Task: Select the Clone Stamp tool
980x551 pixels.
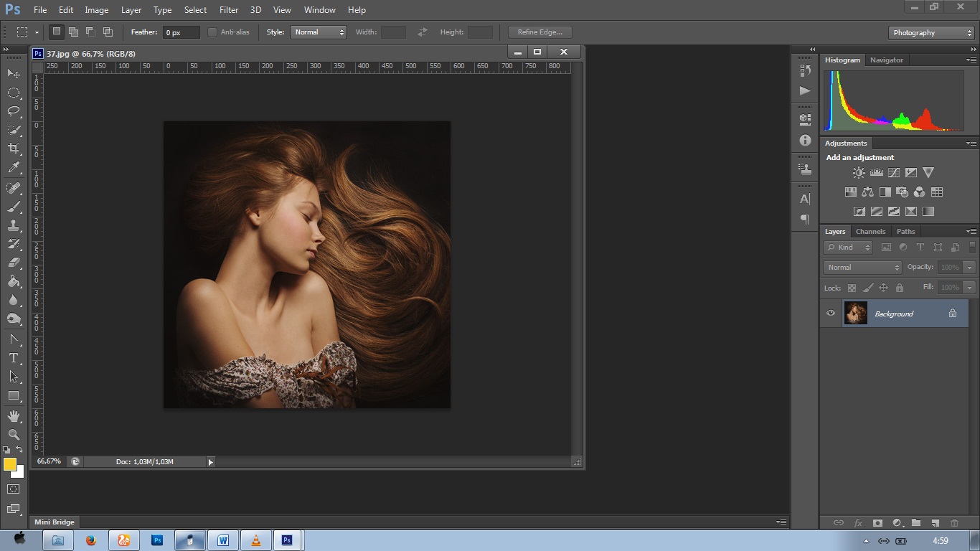Action: tap(14, 225)
